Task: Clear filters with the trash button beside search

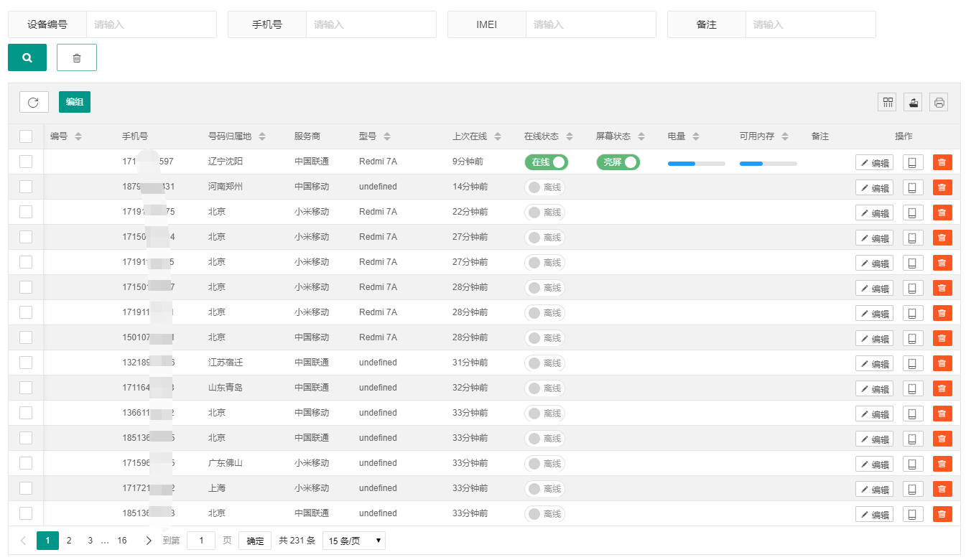Action: tap(77, 57)
